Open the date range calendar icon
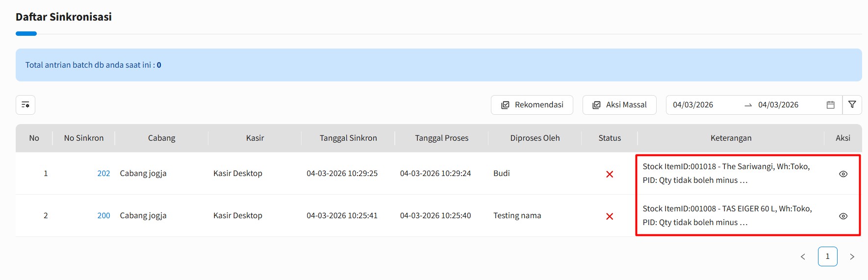The width and height of the screenshot is (868, 280). click(830, 105)
